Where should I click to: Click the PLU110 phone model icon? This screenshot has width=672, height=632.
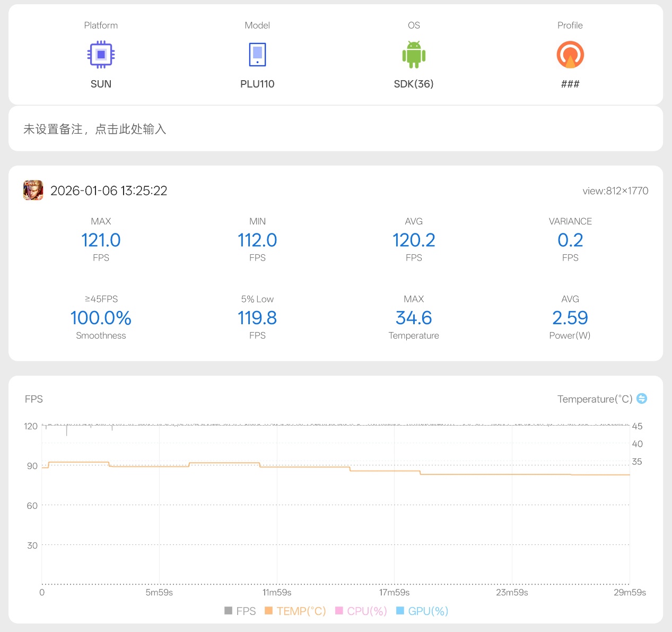pyautogui.click(x=257, y=55)
